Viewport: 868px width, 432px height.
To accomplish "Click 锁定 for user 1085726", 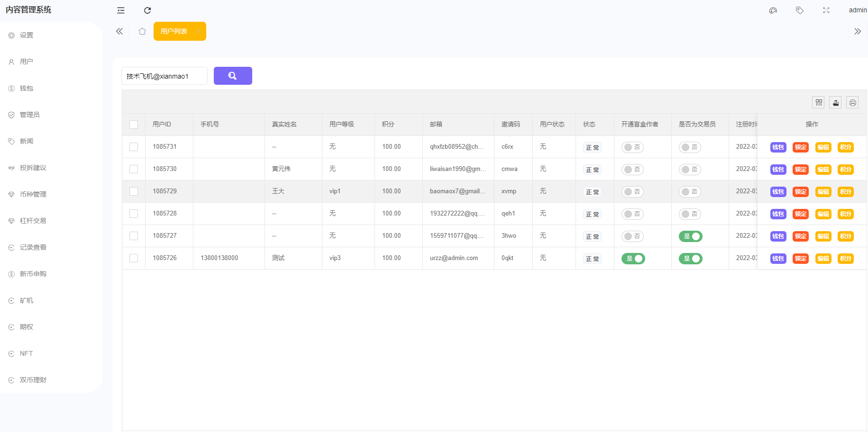I will [801, 259].
